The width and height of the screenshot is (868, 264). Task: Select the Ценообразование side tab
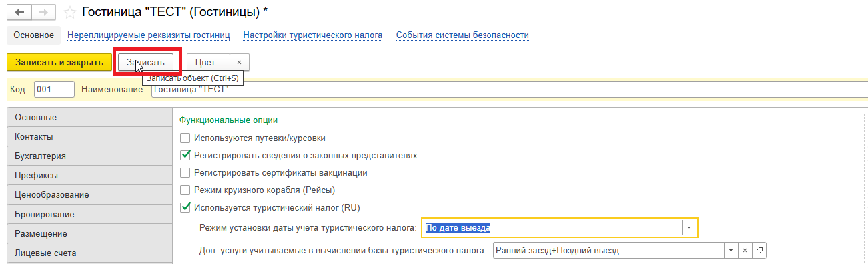tap(89, 194)
